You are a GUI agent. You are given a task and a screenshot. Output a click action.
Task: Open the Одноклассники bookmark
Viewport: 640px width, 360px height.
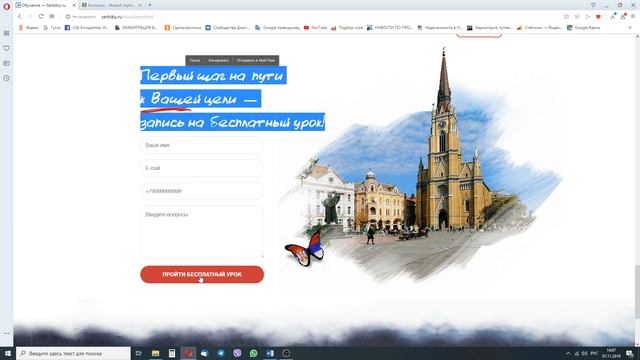(183, 28)
